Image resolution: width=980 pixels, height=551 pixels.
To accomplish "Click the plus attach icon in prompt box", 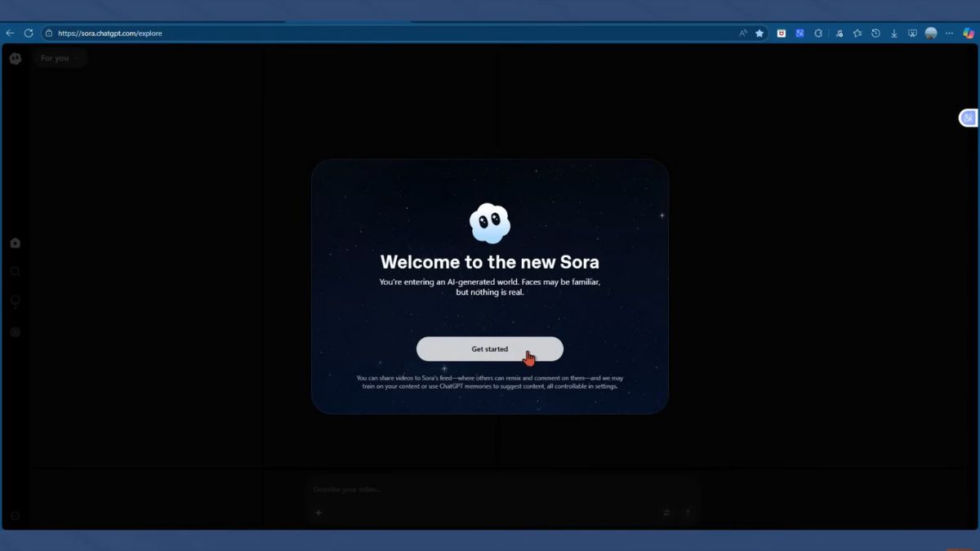I will pos(318,513).
